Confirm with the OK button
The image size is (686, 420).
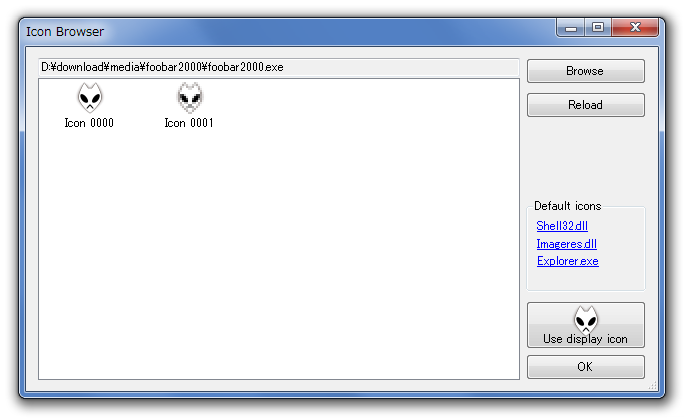coord(585,367)
